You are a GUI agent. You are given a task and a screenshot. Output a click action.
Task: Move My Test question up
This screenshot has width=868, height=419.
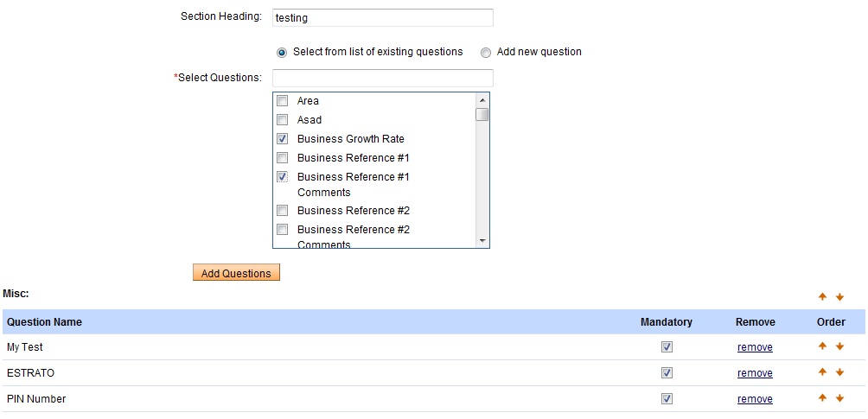[x=823, y=346]
